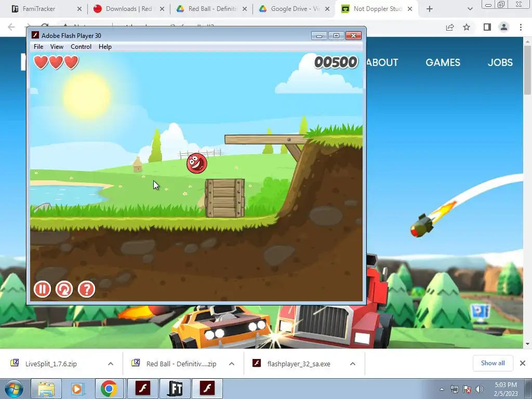Close the downloads bar
The height and width of the screenshot is (399, 532).
[x=523, y=363]
